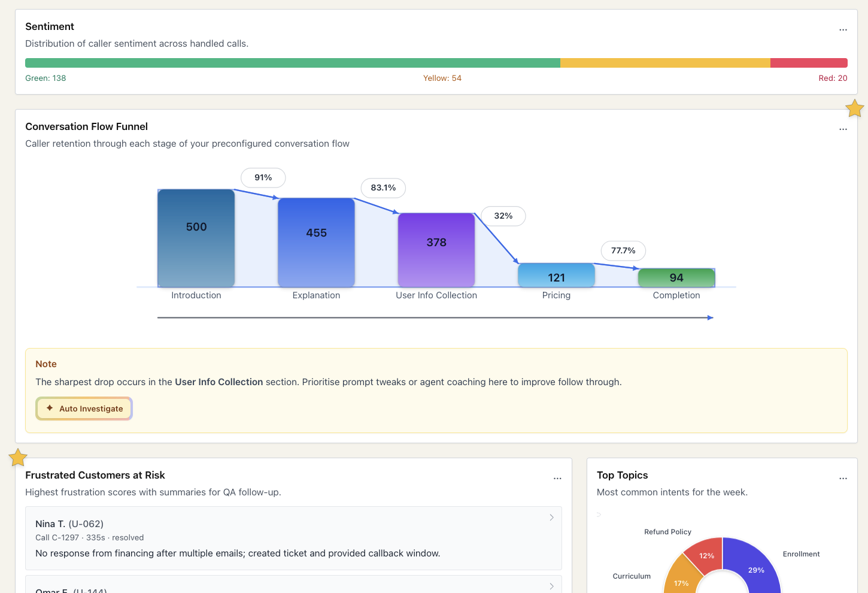Click the Explanation funnel bar showing 455
The image size is (868, 593).
316,243
